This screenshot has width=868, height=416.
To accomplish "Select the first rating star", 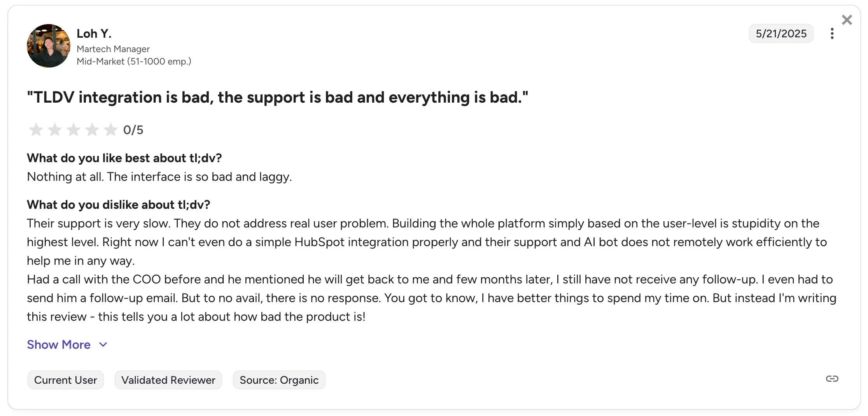I will coord(36,129).
